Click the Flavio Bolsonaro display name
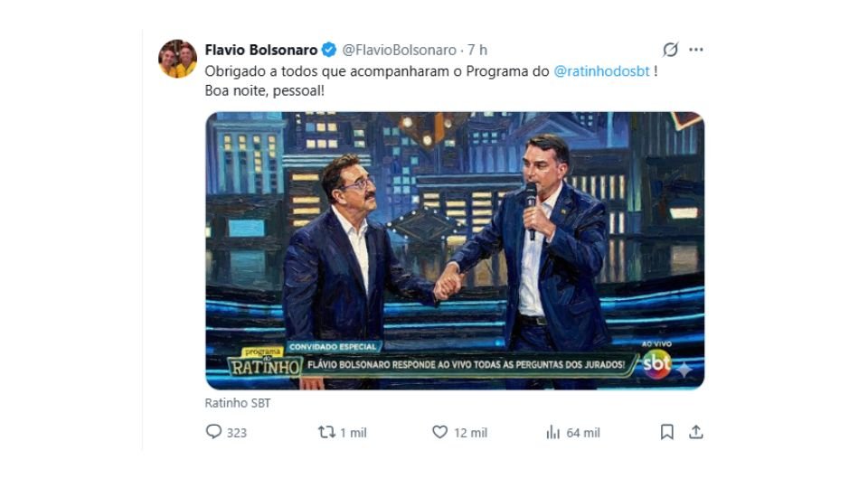The height and width of the screenshot is (488, 868). click(x=261, y=50)
